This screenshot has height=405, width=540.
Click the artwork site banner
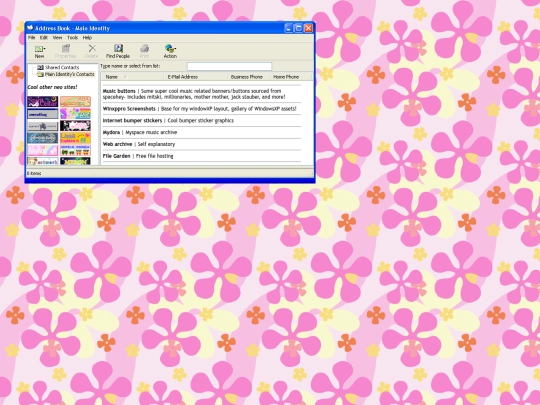click(x=43, y=161)
